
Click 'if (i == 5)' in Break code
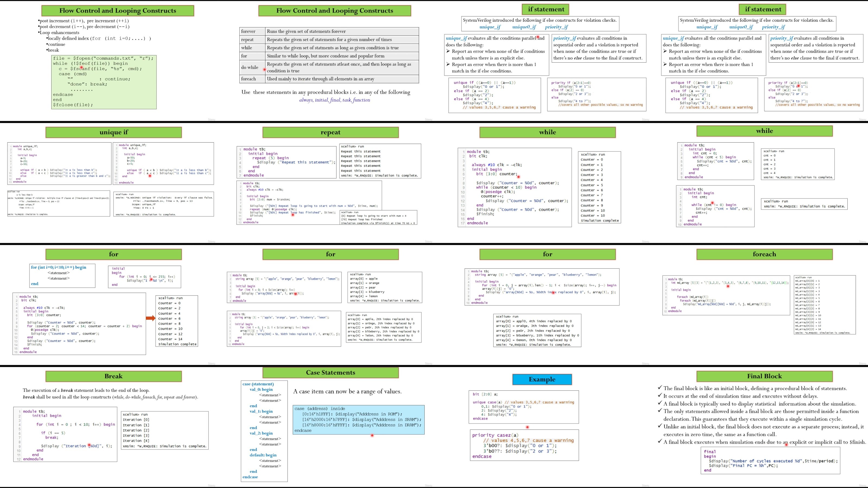(x=53, y=433)
